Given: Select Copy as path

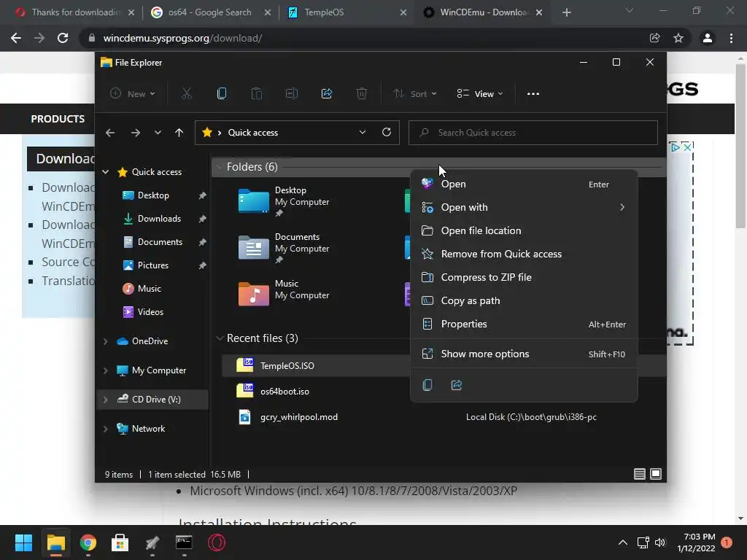Looking at the screenshot, I should coord(524,300).
